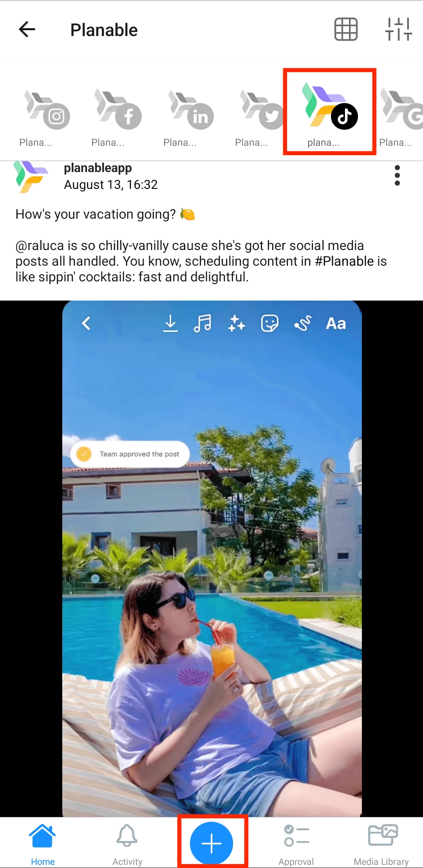Tap the @raluca mention in caption

40,246
